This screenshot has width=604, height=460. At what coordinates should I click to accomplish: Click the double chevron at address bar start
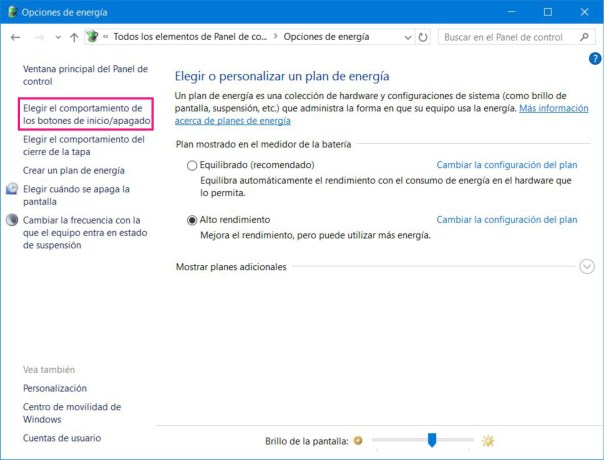[x=106, y=37]
